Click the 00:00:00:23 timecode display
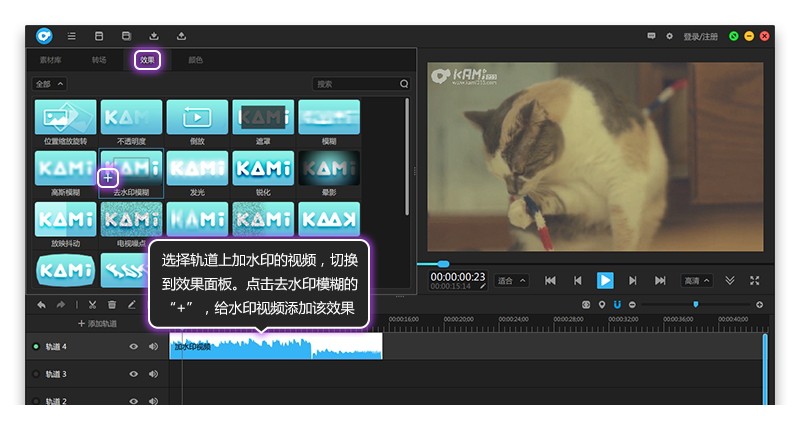The height and width of the screenshot is (421, 800). tap(458, 277)
